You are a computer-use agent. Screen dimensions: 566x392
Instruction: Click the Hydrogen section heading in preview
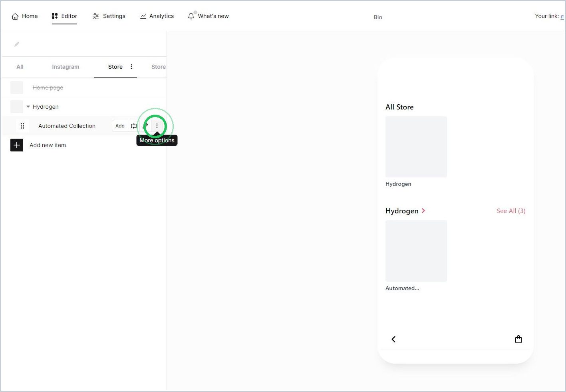(x=402, y=211)
